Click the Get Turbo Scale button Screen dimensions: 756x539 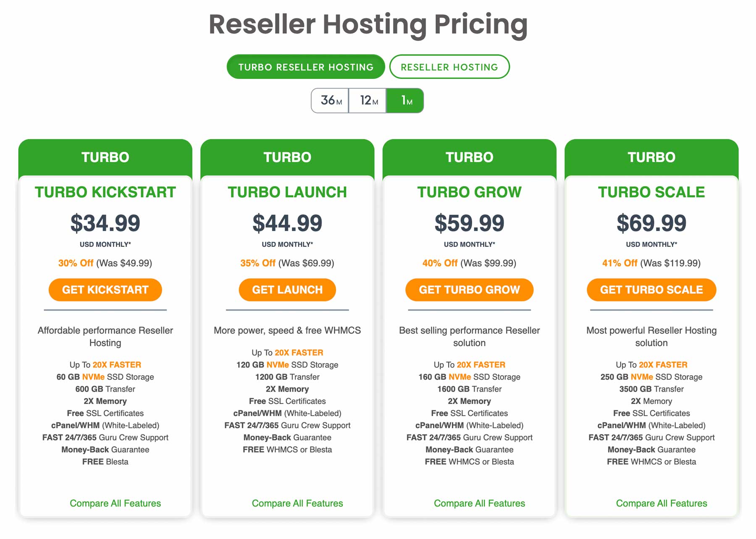pyautogui.click(x=651, y=289)
